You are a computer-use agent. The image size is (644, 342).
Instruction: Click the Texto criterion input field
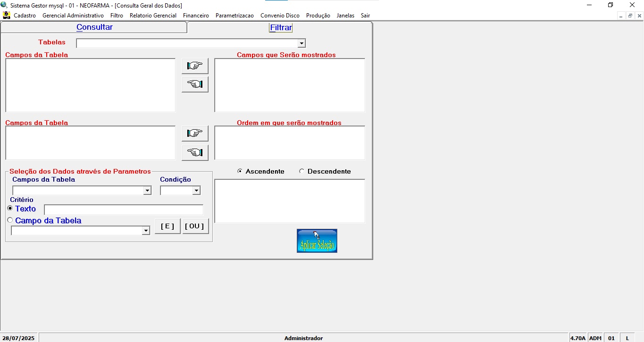pos(124,209)
